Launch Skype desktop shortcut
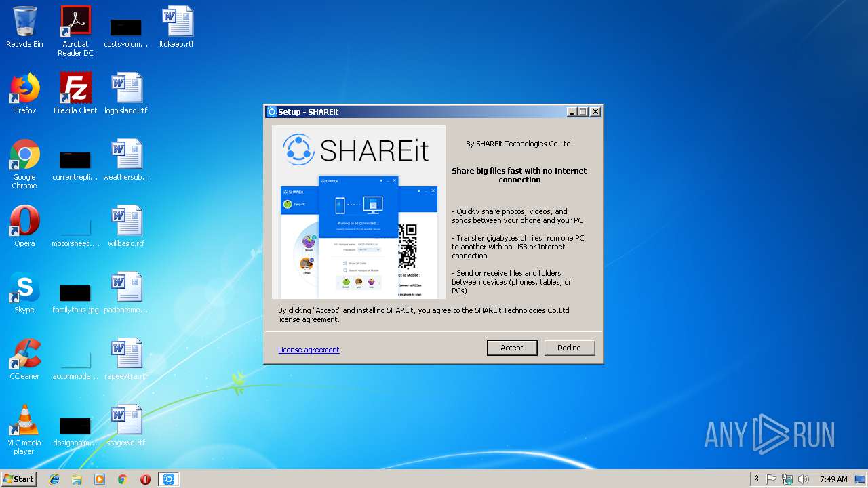 tap(24, 293)
